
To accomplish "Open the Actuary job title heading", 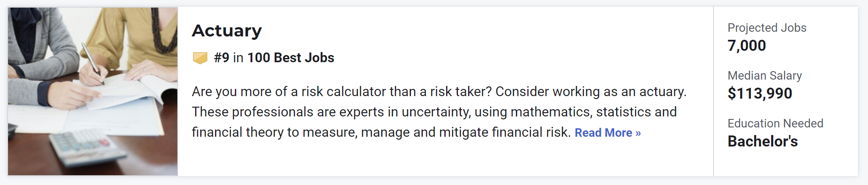I will click(227, 31).
